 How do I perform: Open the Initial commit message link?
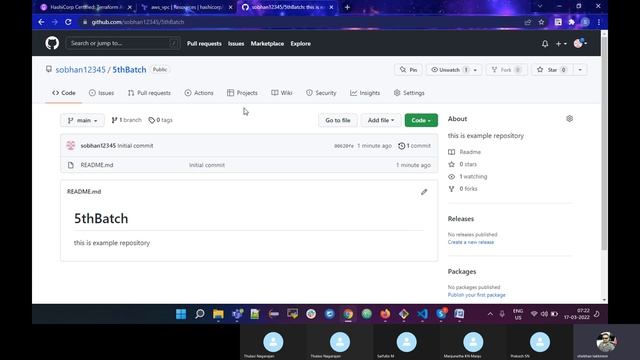[x=135, y=146]
